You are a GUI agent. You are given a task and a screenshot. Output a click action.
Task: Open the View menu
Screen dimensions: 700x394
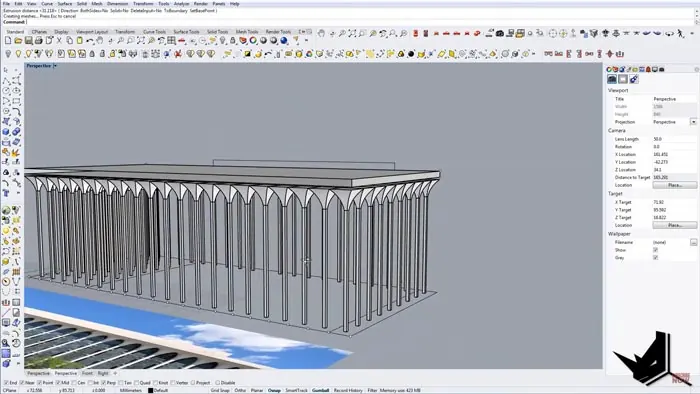pyautogui.click(x=31, y=4)
